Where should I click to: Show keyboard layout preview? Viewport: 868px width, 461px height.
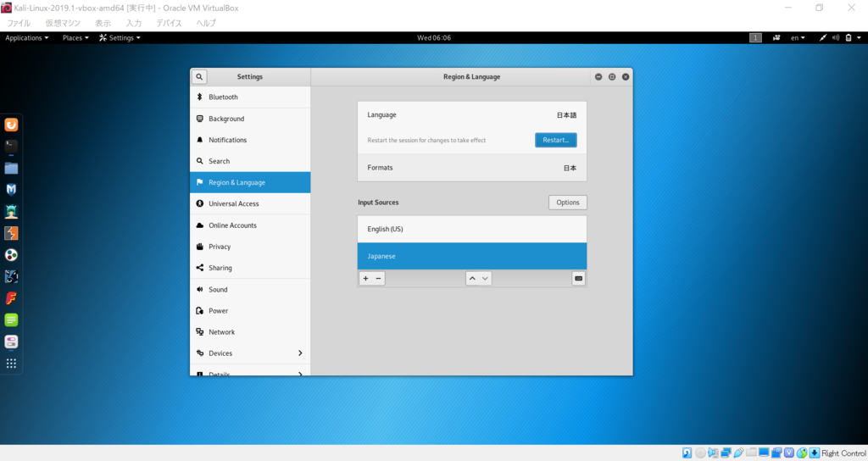point(578,278)
